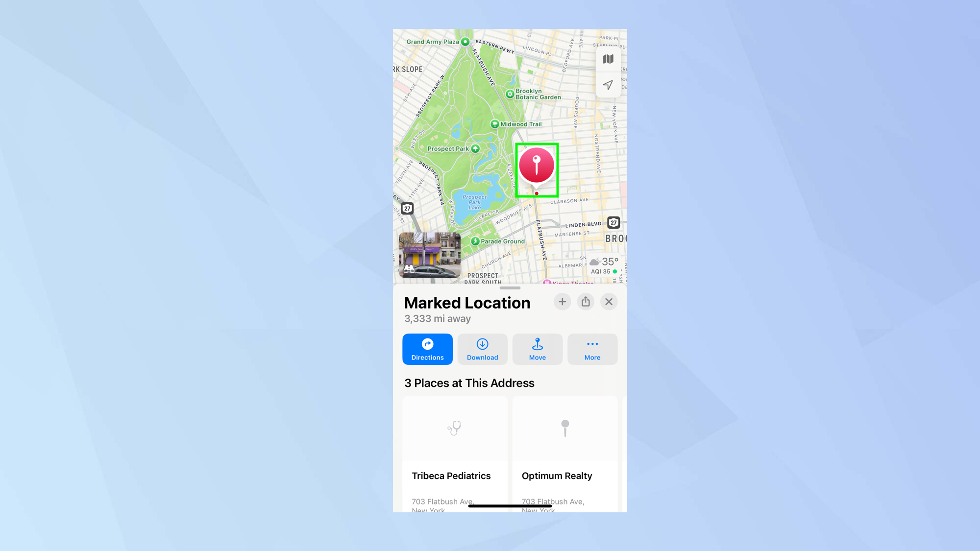Click the Share icon button
This screenshot has height=551, width=980.
[586, 301]
